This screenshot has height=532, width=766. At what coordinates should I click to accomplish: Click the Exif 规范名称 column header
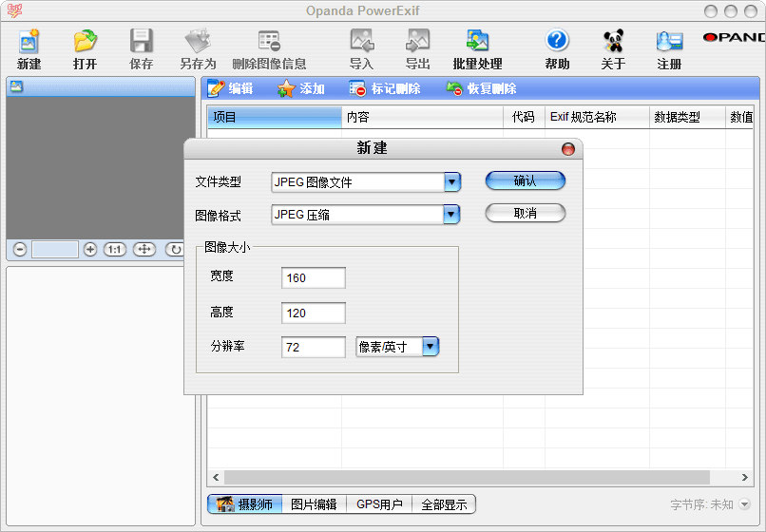[597, 117]
